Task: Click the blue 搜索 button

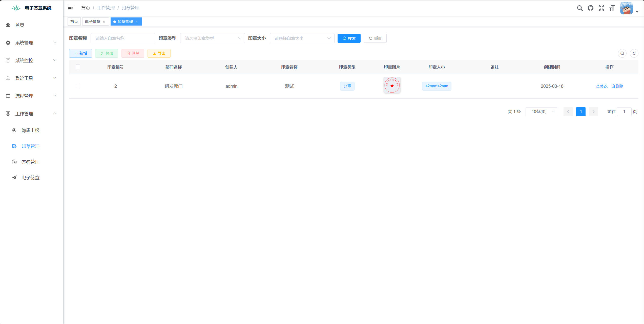Action: pos(349,38)
